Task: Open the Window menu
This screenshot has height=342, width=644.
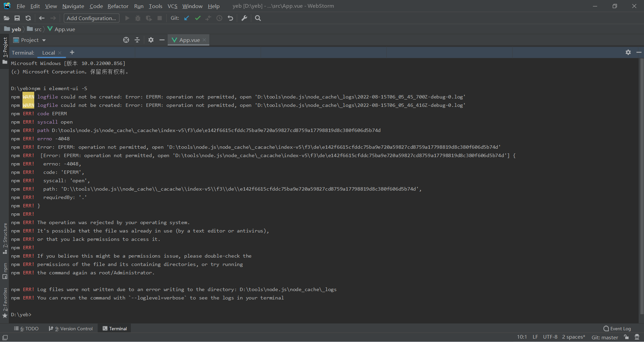Action: point(193,6)
